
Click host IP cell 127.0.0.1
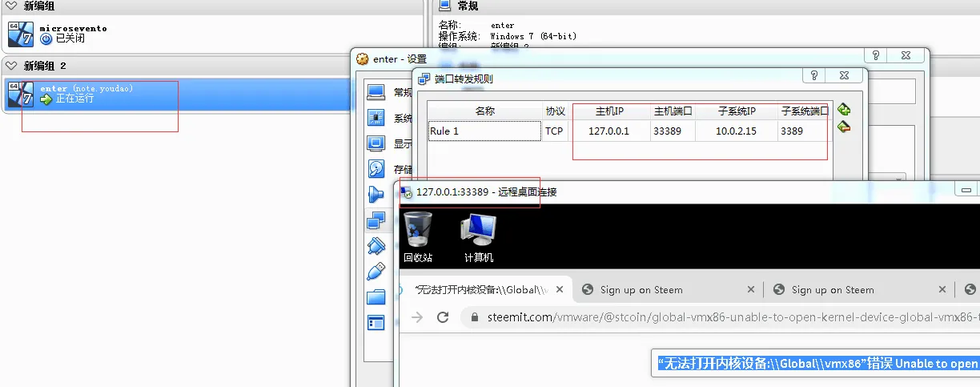[609, 131]
